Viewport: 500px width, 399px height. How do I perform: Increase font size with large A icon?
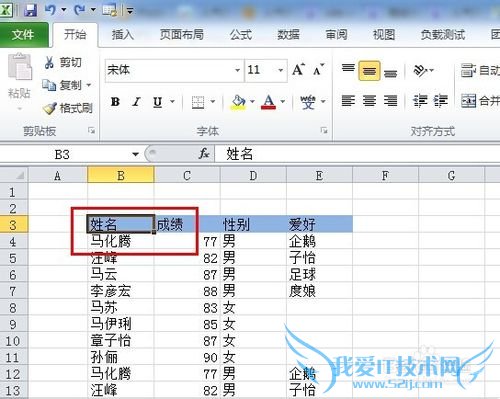298,70
